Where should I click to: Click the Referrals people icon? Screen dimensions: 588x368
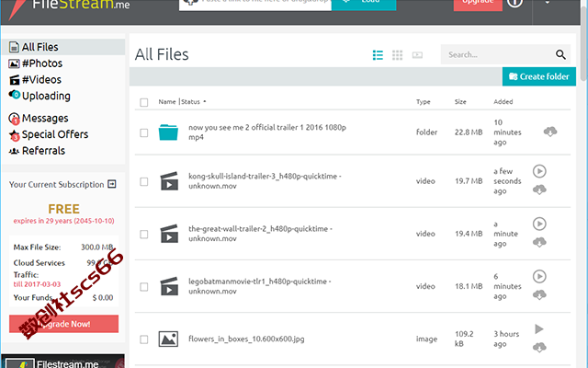tap(14, 151)
